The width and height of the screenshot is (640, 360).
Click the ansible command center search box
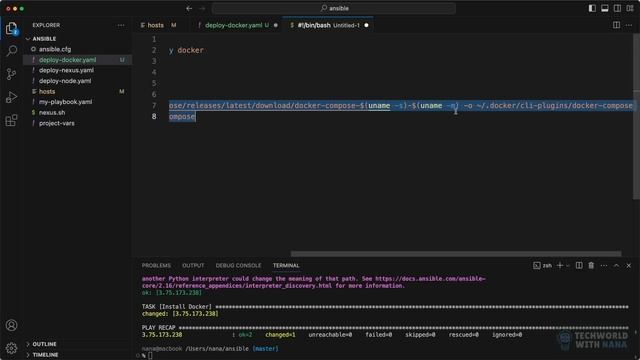click(333, 8)
